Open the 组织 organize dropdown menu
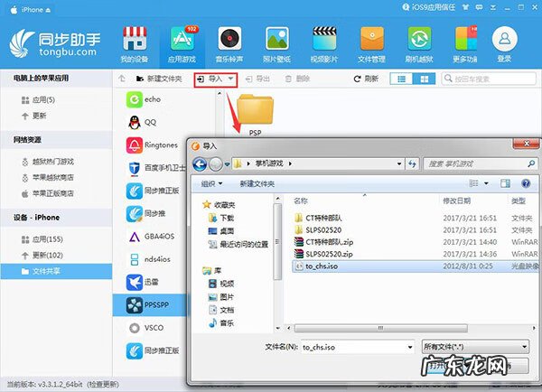This screenshot has height=392, width=542. point(211,184)
